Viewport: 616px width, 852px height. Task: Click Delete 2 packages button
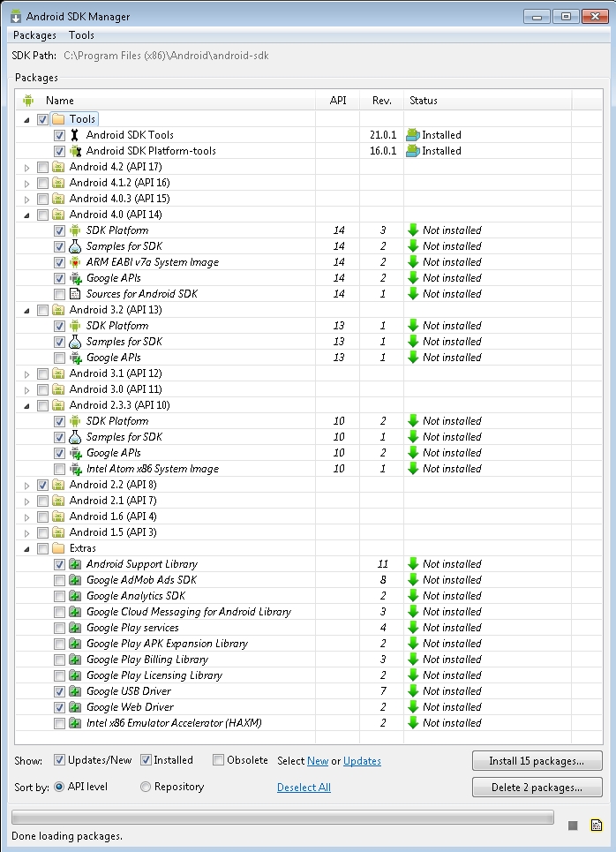537,788
